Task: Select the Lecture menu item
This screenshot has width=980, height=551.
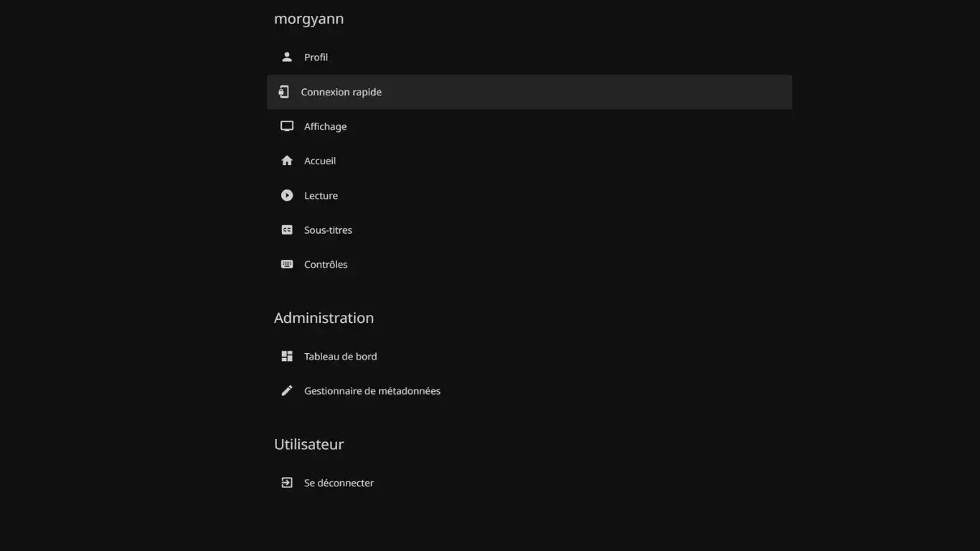Action: point(321,196)
